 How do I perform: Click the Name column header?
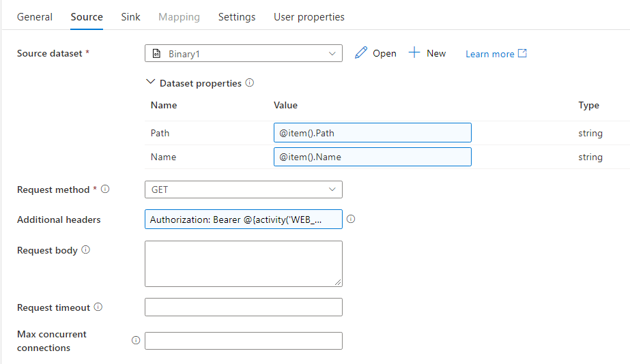click(x=164, y=105)
